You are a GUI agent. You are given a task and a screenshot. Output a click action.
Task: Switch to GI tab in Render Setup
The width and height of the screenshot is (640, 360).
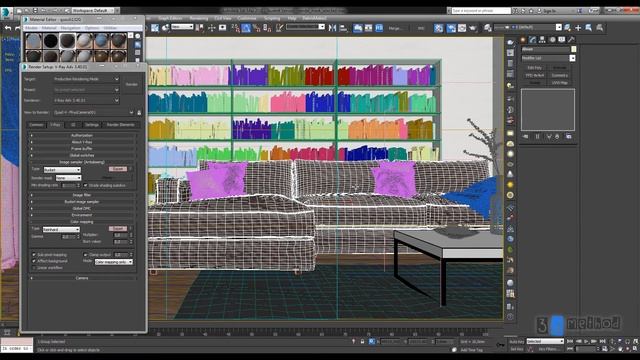73,125
